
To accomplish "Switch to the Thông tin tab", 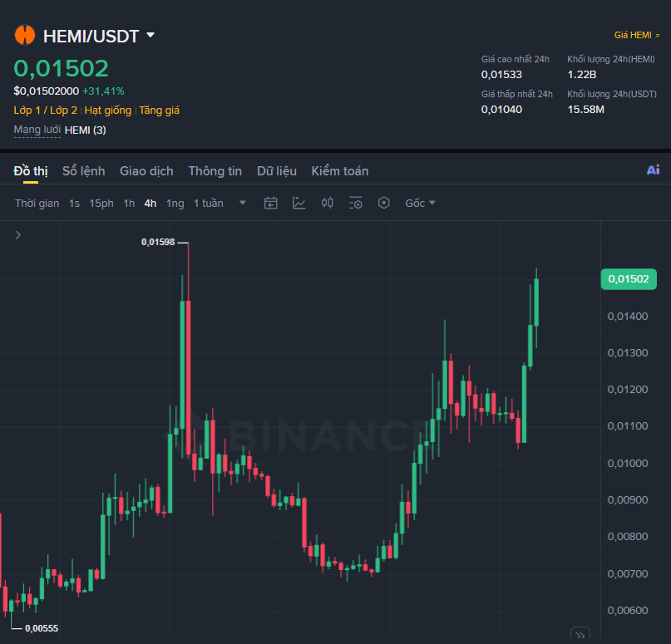I will tap(215, 171).
